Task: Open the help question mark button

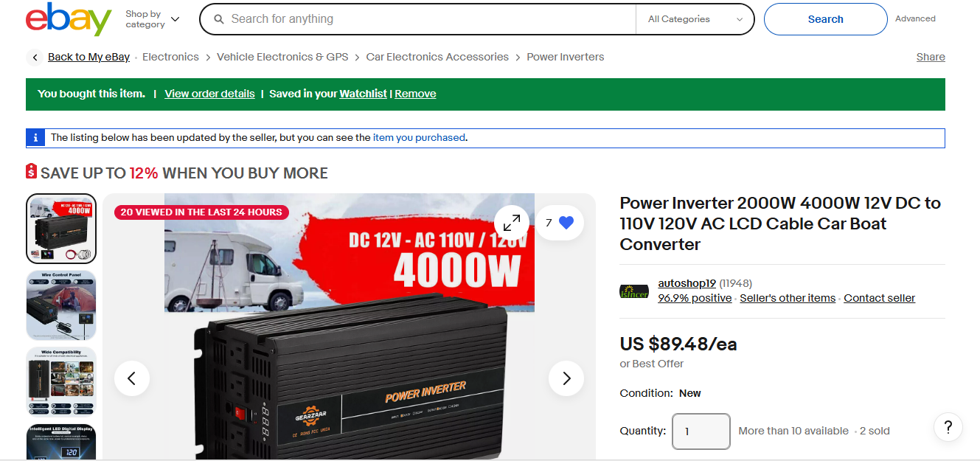Action: tap(948, 426)
